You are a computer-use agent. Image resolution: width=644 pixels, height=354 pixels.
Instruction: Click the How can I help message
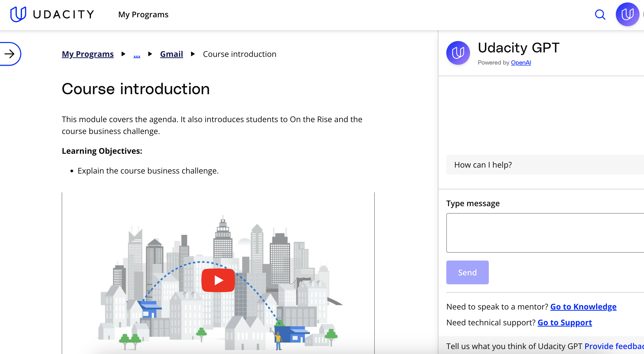pos(483,165)
